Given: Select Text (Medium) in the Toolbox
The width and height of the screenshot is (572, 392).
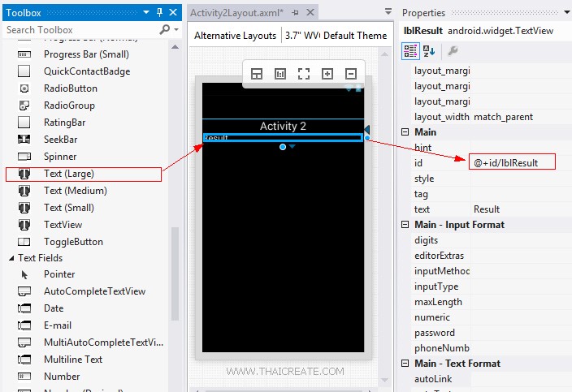Looking at the screenshot, I should [x=75, y=191].
